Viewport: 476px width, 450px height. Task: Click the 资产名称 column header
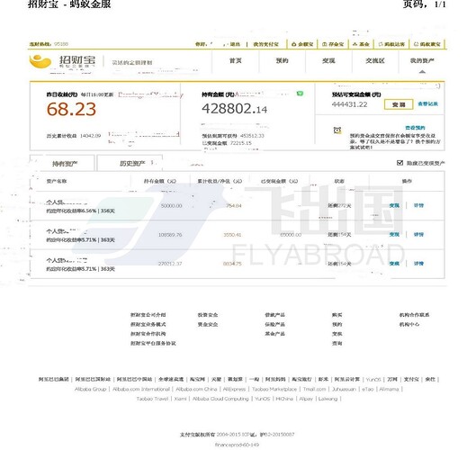[57, 181]
